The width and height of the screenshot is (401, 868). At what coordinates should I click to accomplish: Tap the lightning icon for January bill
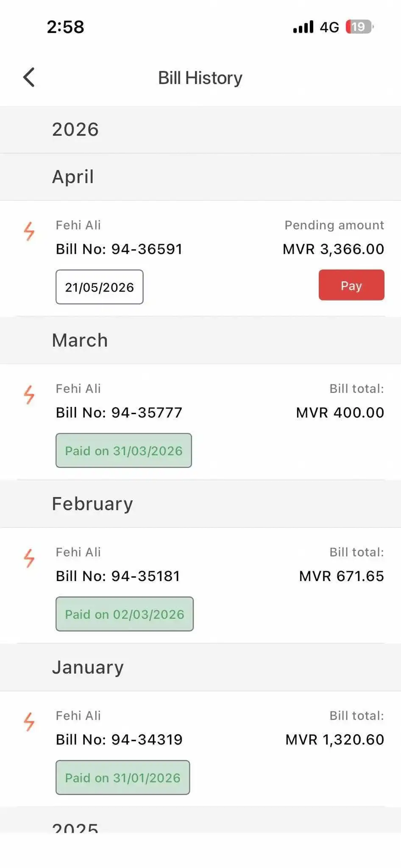pos(29,722)
